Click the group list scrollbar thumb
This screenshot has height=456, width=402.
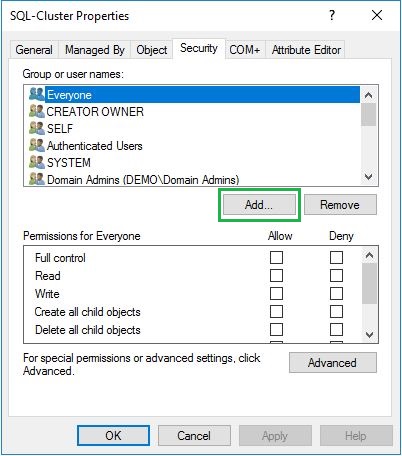(368, 114)
